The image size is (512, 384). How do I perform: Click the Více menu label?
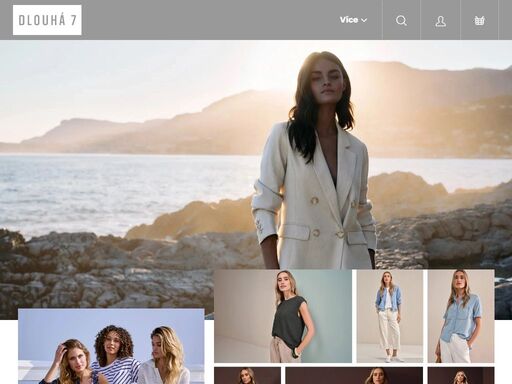coord(349,20)
